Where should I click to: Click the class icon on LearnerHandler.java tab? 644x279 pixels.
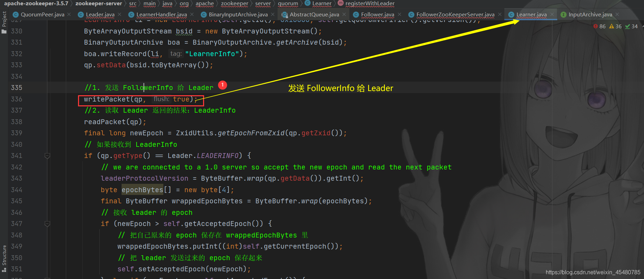click(131, 15)
